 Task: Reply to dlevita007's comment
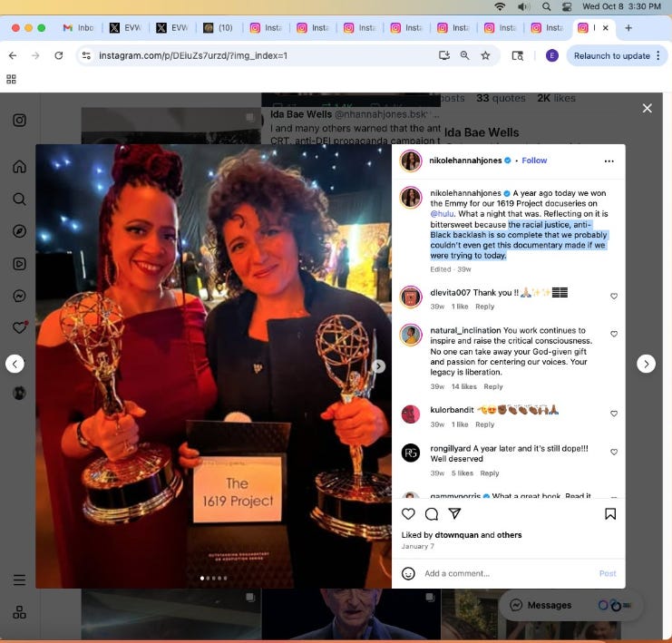click(484, 307)
